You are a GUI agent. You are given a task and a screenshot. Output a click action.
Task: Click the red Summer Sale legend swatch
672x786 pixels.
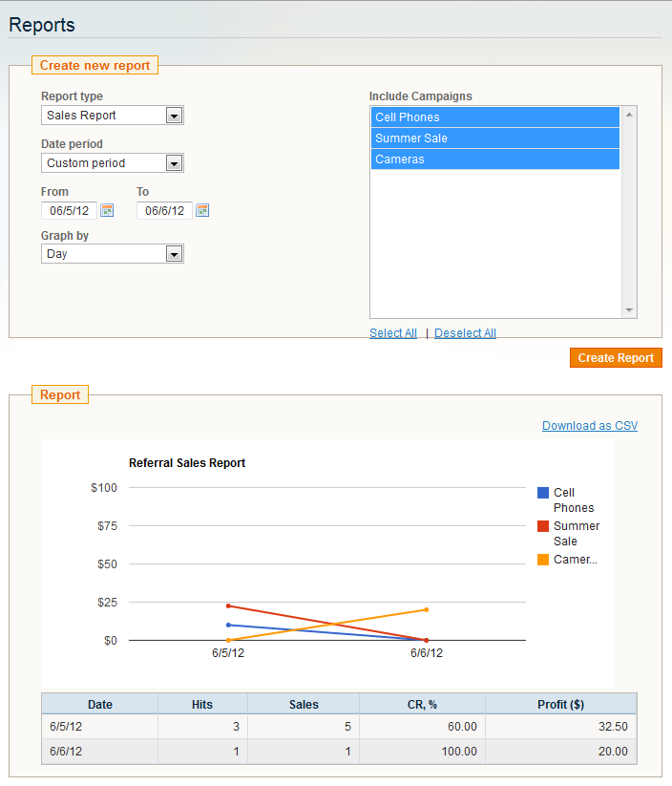click(x=543, y=526)
